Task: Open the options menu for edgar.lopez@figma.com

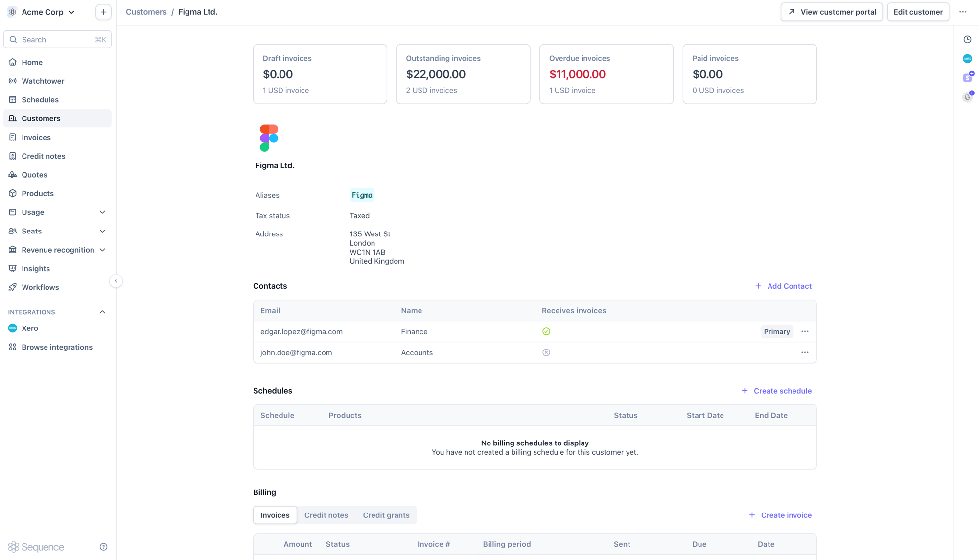Action: tap(805, 331)
